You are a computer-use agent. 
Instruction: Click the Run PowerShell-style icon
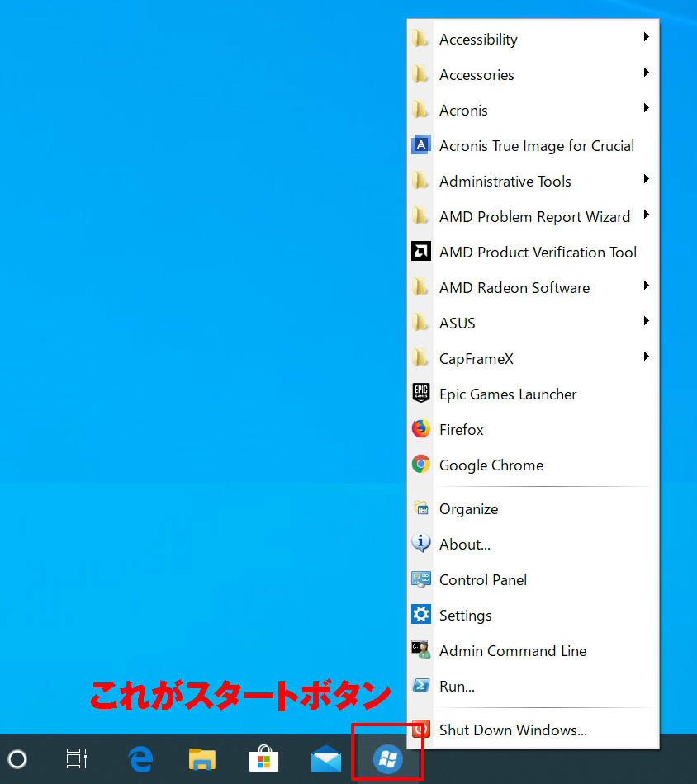point(421,685)
